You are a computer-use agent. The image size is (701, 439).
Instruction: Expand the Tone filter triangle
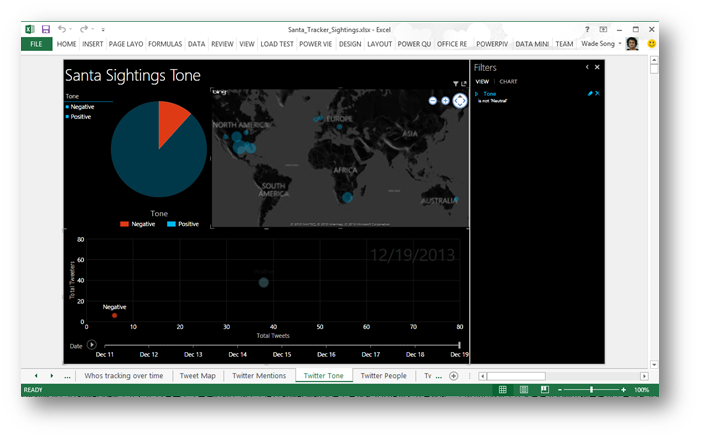point(477,94)
